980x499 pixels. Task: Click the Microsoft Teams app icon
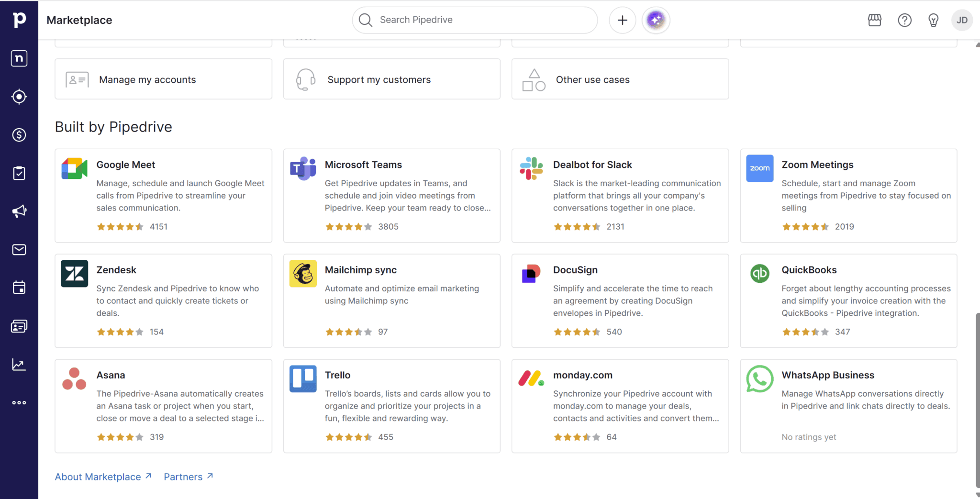303,168
